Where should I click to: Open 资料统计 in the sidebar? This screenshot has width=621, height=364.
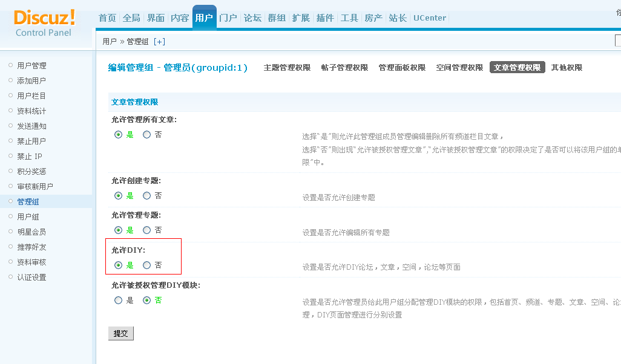[x=31, y=111]
